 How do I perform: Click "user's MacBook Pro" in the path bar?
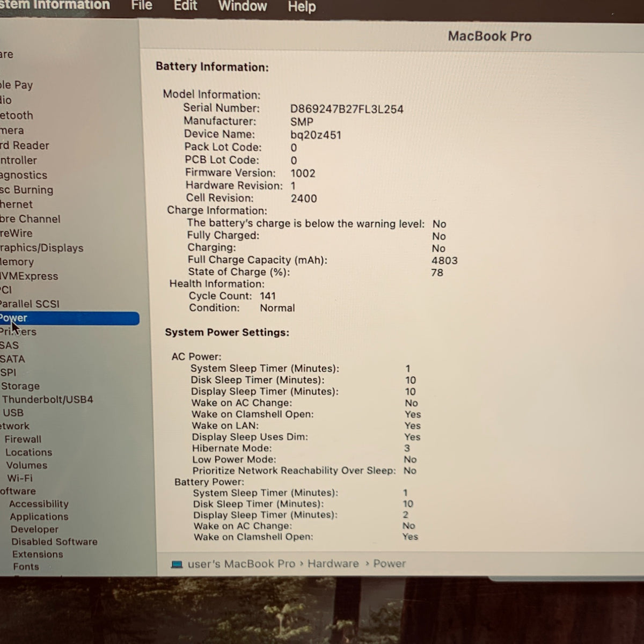(x=241, y=564)
